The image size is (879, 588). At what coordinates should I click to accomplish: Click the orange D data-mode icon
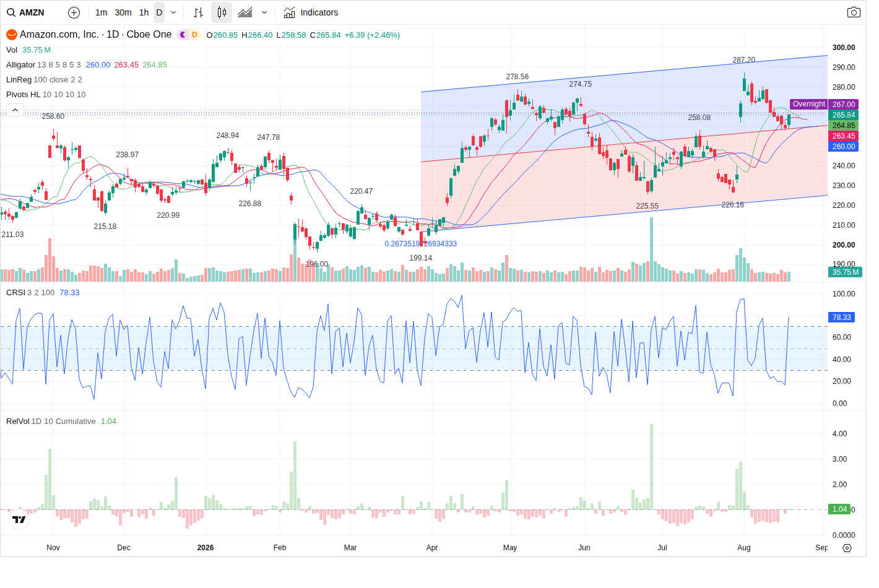194,35
